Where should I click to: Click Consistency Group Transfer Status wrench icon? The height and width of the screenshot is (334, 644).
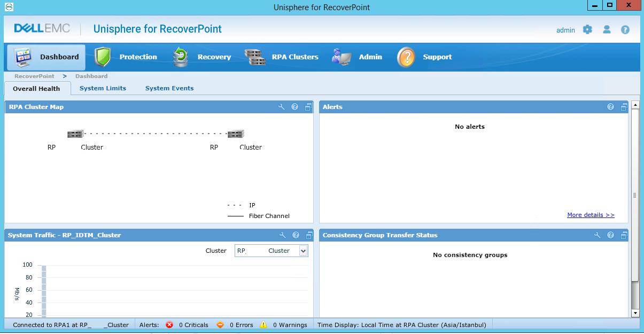coord(598,235)
